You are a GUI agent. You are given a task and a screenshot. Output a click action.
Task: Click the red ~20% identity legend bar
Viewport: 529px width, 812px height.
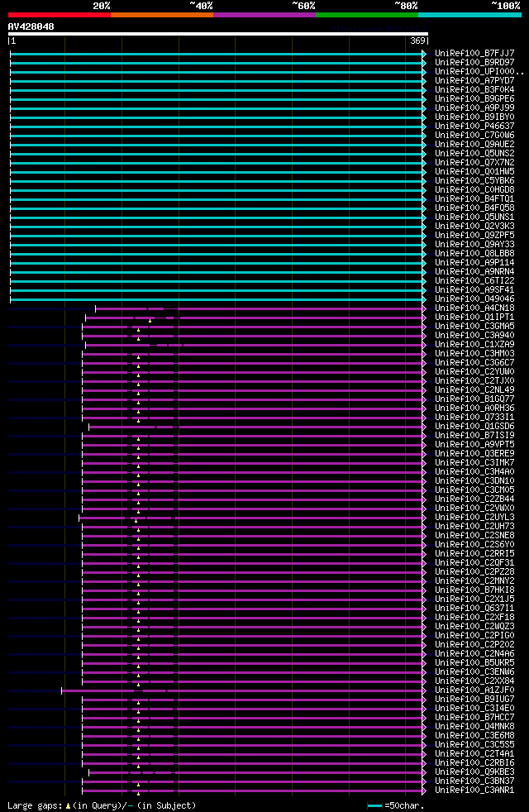(x=60, y=15)
